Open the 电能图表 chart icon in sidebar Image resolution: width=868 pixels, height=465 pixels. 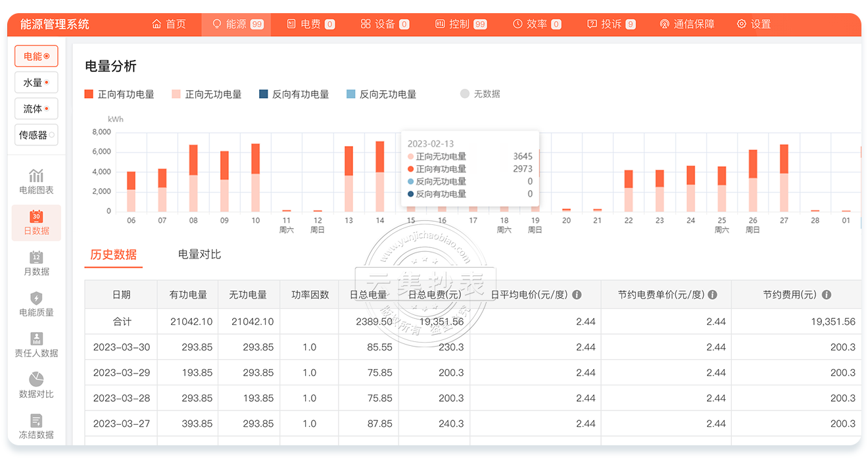pos(36,175)
